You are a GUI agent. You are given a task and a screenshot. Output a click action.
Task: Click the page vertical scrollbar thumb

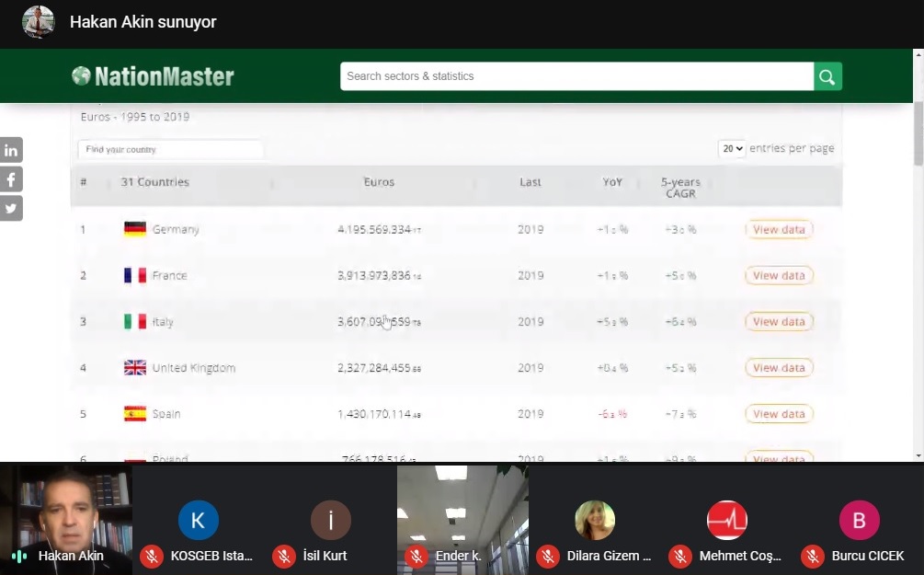[x=918, y=133]
